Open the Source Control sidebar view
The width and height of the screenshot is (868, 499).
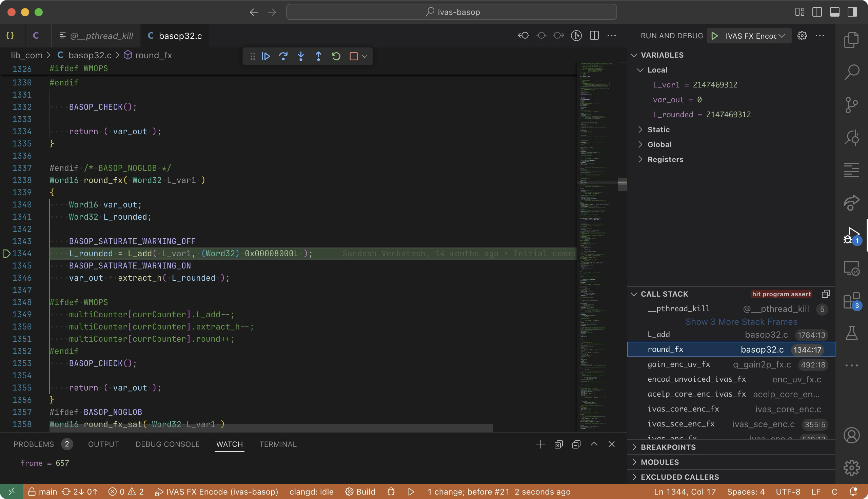pyautogui.click(x=851, y=105)
